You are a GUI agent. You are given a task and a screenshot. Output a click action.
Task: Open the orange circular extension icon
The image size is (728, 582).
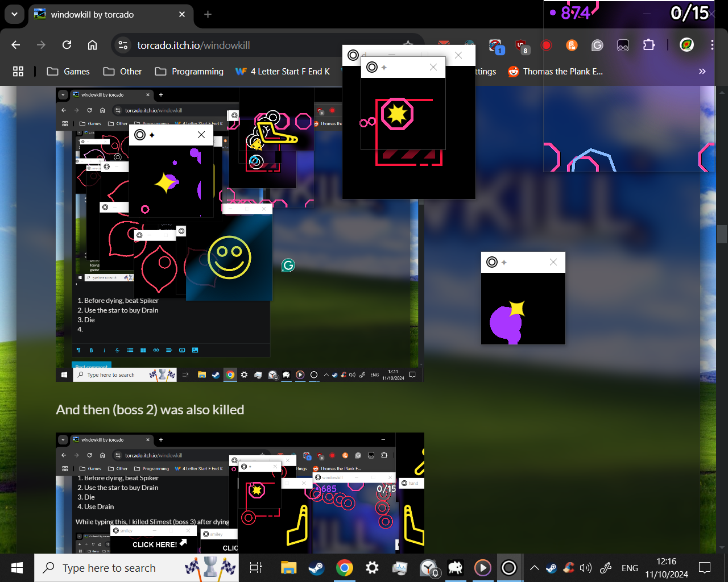572,45
